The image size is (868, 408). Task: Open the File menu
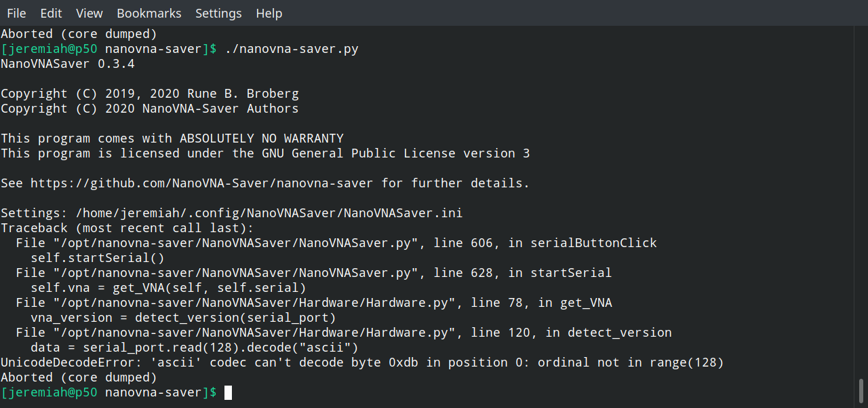16,13
